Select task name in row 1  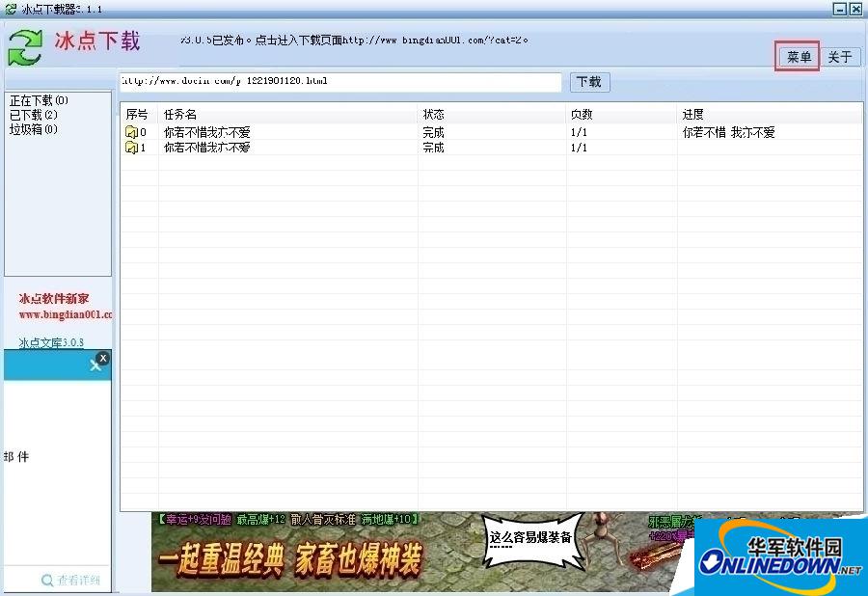pos(207,148)
